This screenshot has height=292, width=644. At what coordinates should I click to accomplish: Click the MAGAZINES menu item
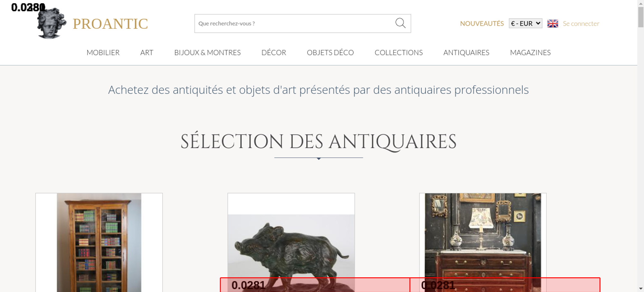pos(530,52)
